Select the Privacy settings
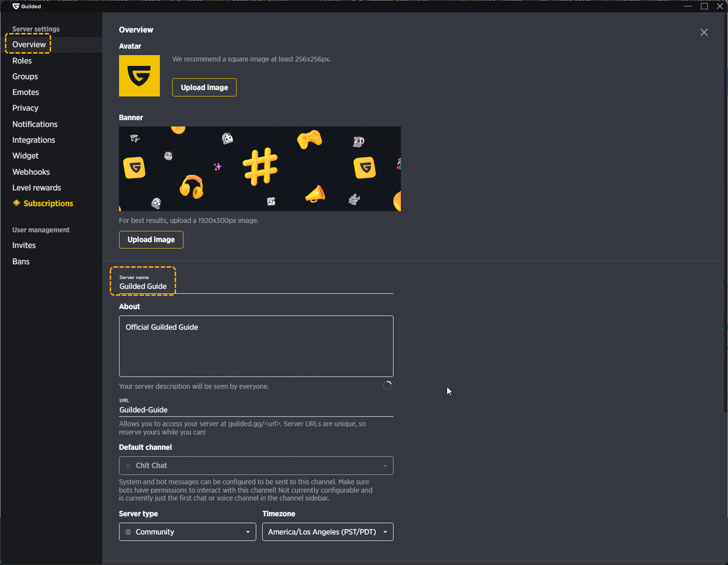Viewport: 728px width, 565px height. pos(25,108)
